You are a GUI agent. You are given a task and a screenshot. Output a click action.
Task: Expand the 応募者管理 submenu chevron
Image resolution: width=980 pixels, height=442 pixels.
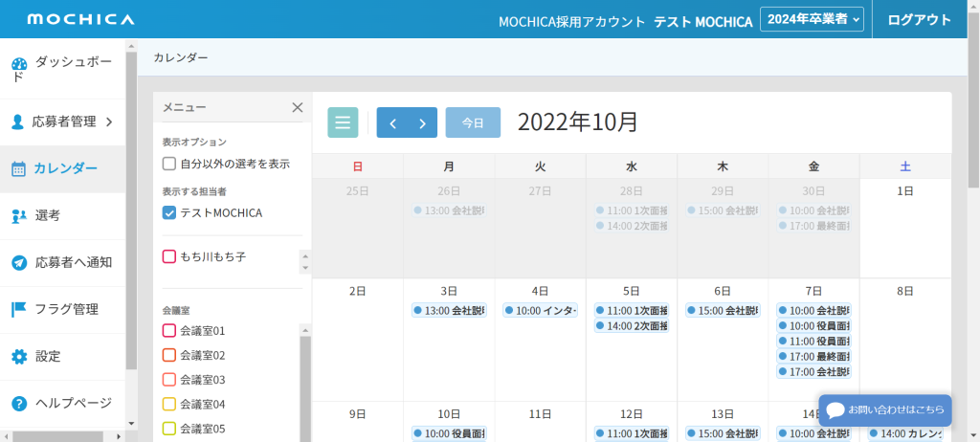pyautogui.click(x=109, y=122)
